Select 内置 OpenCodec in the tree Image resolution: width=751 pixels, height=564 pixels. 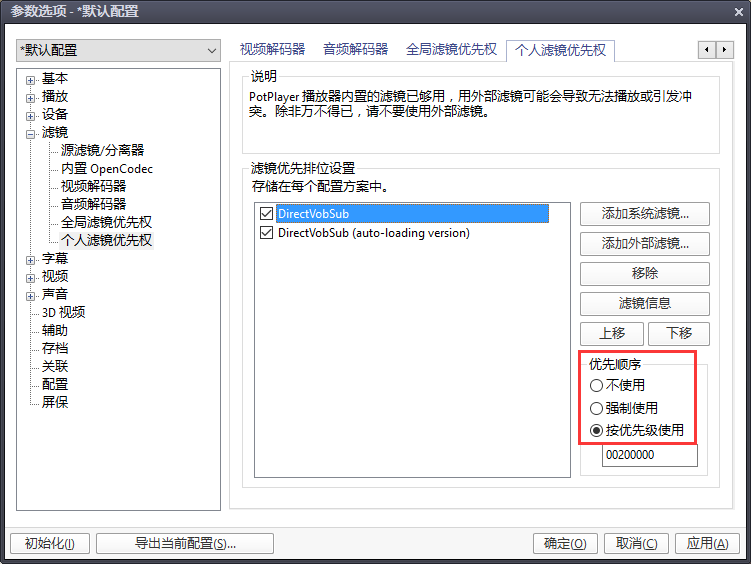107,169
